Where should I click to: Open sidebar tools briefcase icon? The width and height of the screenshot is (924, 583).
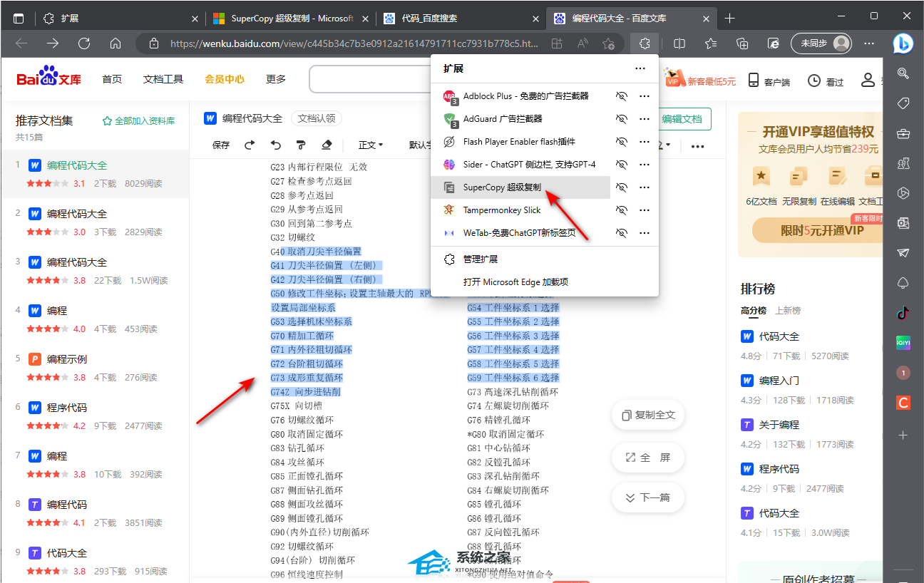coord(903,133)
